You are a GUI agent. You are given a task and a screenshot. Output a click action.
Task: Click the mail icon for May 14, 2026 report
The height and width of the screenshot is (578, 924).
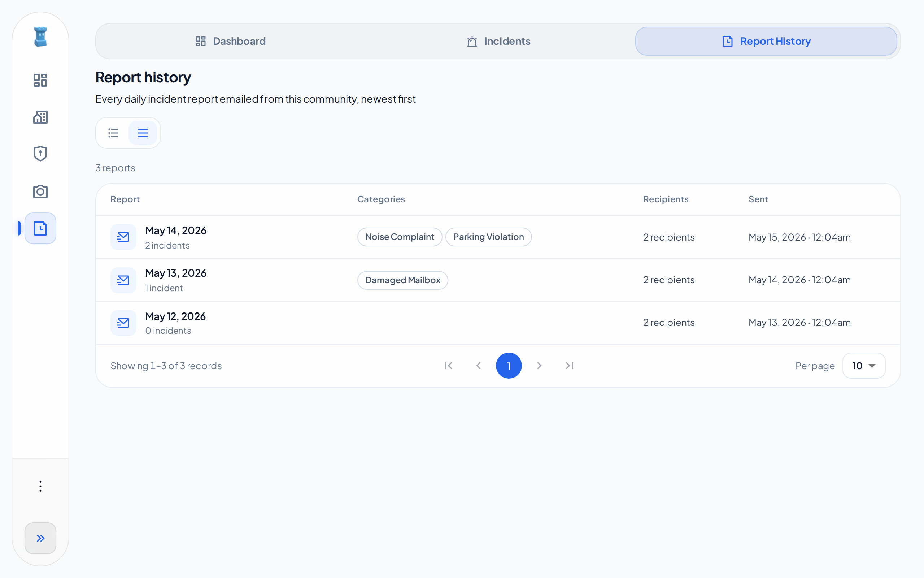point(123,237)
